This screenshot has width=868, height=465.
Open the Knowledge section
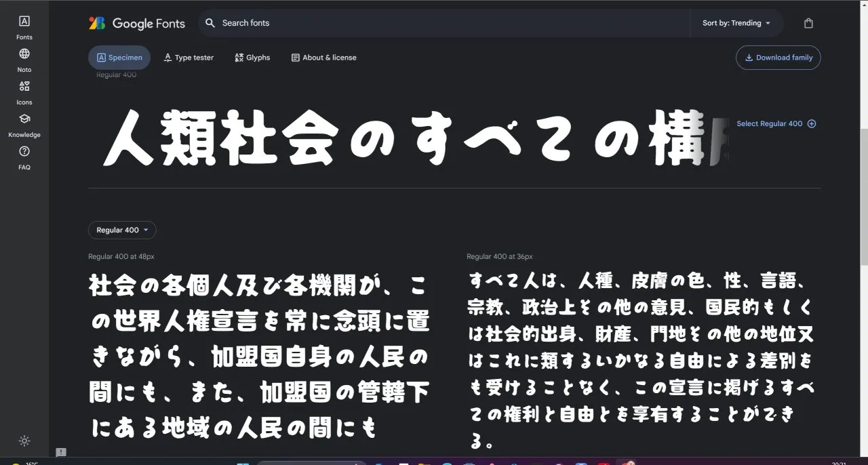24,125
